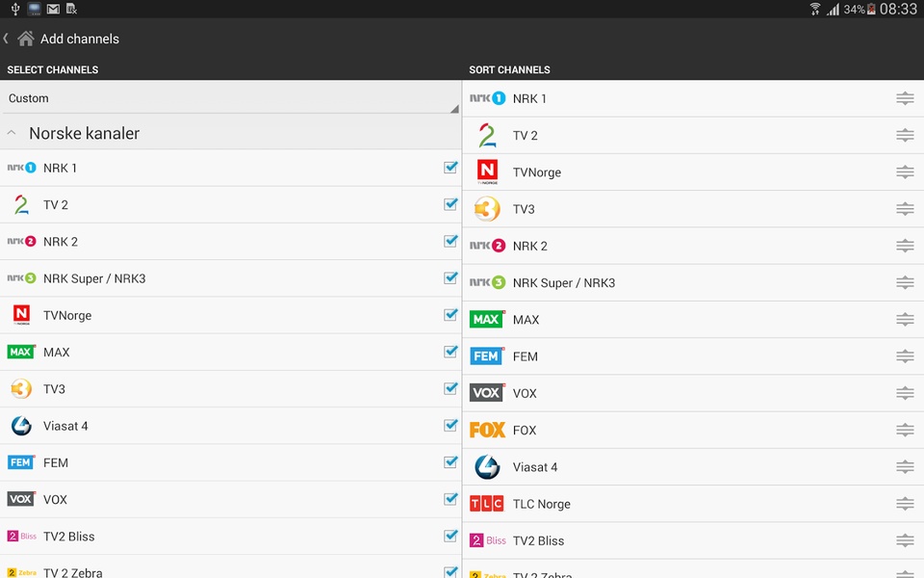Uncheck the Viasat 4 channel checkbox
This screenshot has width=924, height=578.
tap(450, 425)
